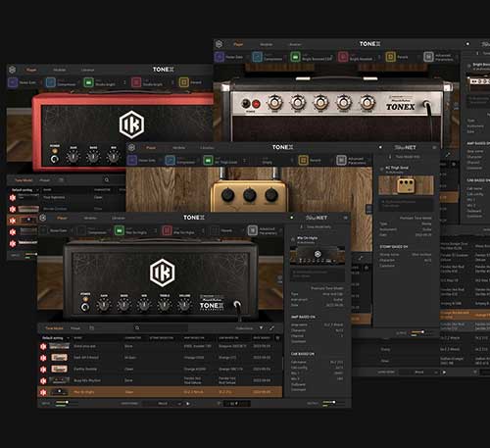Toggle the Noise Gate block in the black amp window
Viewport: 490px width, 448px height.
(44, 230)
